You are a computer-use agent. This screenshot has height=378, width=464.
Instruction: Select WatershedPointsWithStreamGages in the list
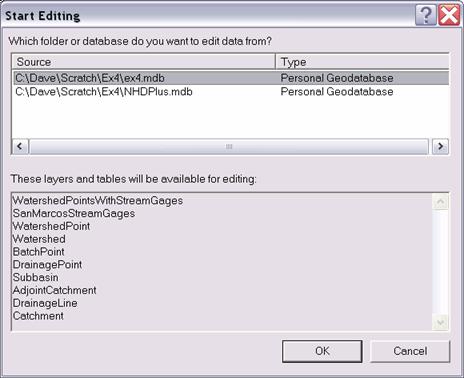pyautogui.click(x=98, y=201)
